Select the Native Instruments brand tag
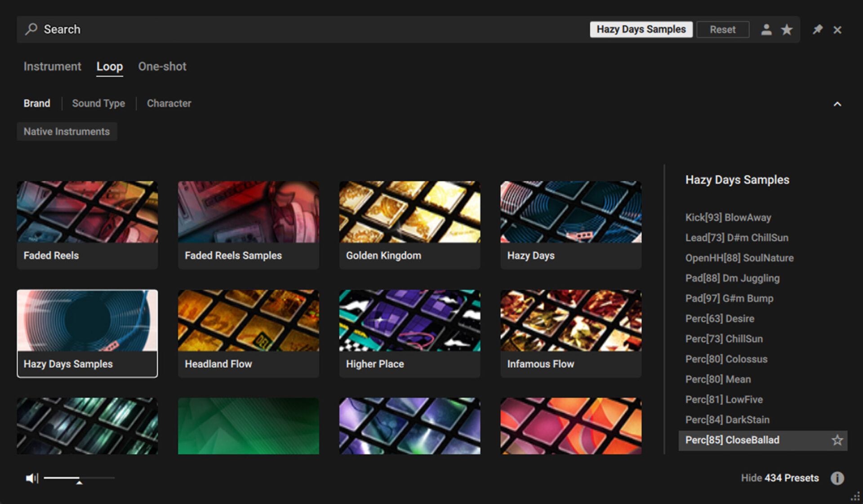The image size is (863, 504). 67,132
